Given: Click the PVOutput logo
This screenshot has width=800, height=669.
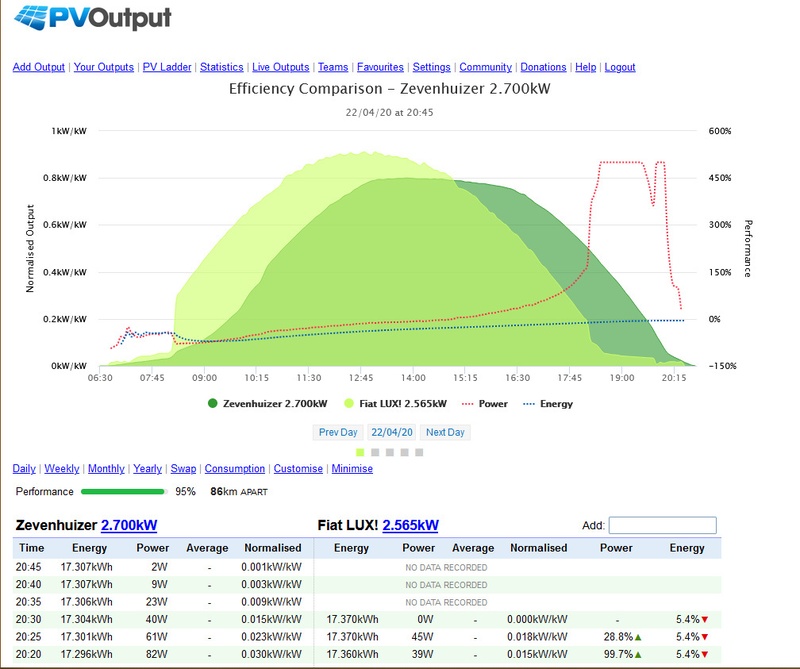Looking at the screenshot, I should [93, 17].
